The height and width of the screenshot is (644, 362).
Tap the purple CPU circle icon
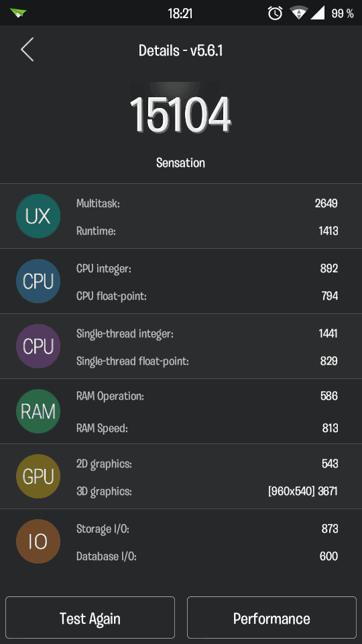[x=38, y=346]
